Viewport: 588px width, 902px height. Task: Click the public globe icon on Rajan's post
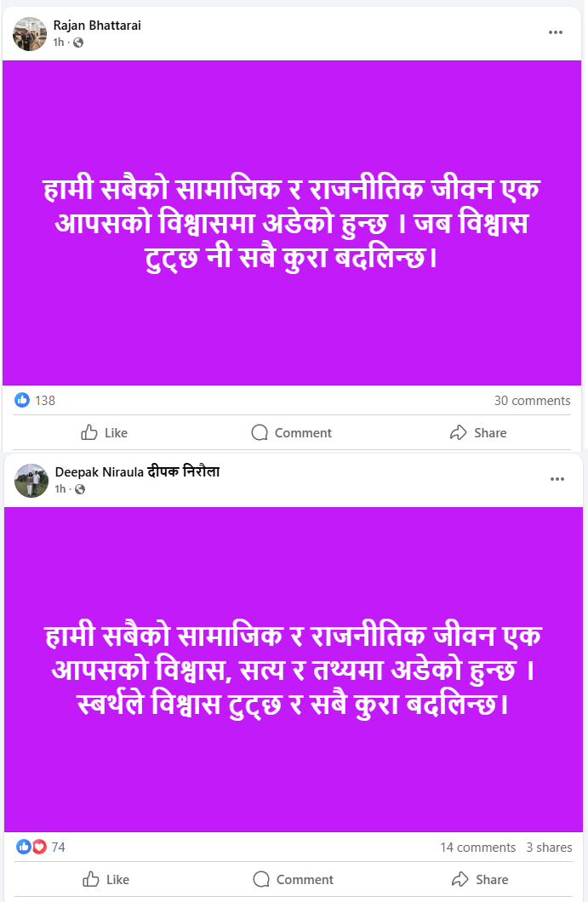(x=78, y=43)
